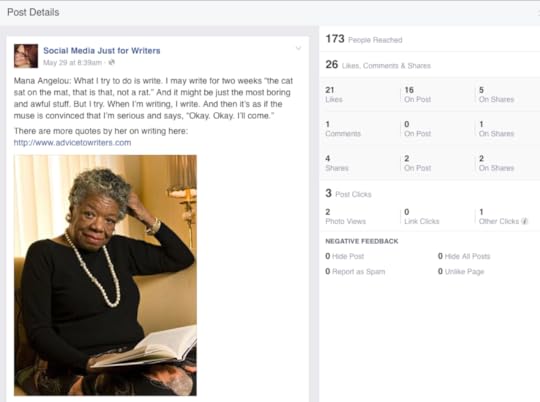The width and height of the screenshot is (540, 402).
Task: Open the post options dropdown chevron
Action: (298, 48)
